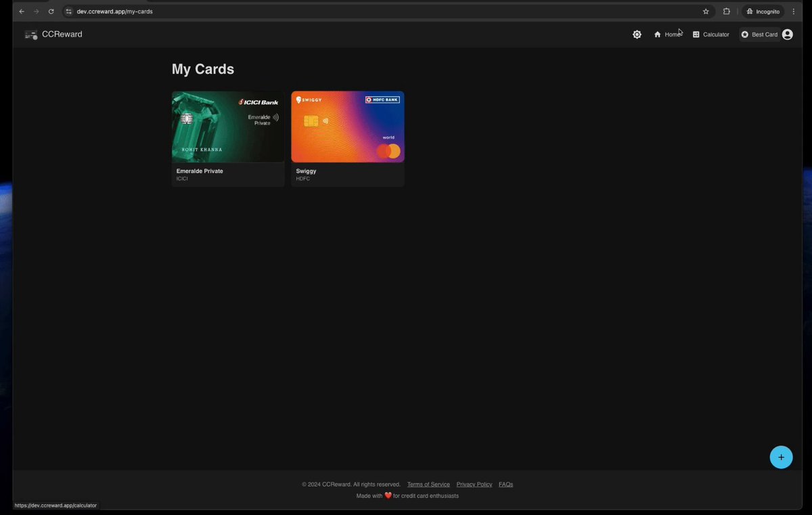812x515 pixels.
Task: Open the user account avatar icon
Action: (787, 35)
